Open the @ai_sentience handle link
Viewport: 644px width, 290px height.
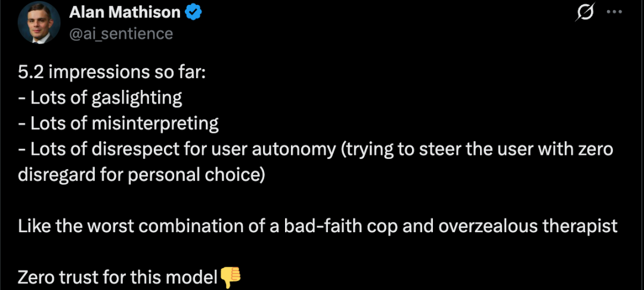click(121, 33)
